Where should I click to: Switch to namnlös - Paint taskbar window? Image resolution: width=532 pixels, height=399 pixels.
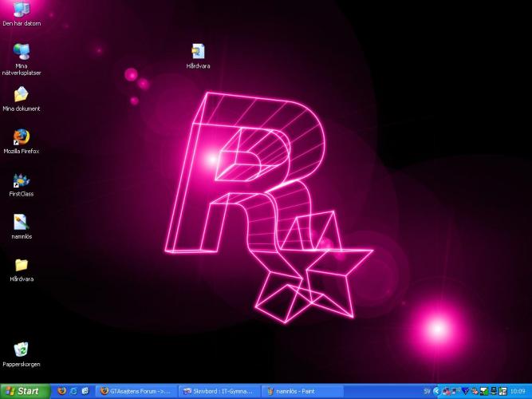tap(301, 391)
